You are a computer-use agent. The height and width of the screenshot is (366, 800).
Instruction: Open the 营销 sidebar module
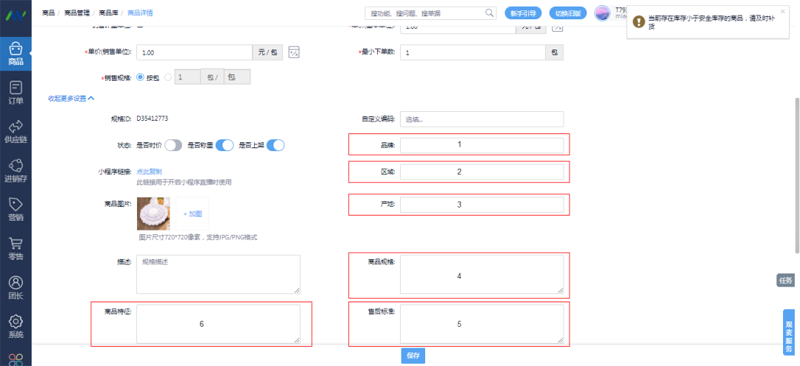15,209
